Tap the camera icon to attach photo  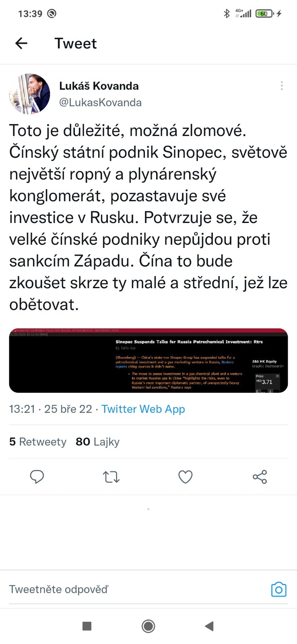tap(278, 589)
